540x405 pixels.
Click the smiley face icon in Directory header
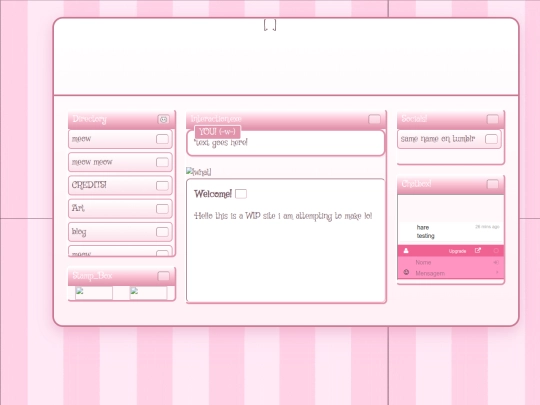[164, 119]
